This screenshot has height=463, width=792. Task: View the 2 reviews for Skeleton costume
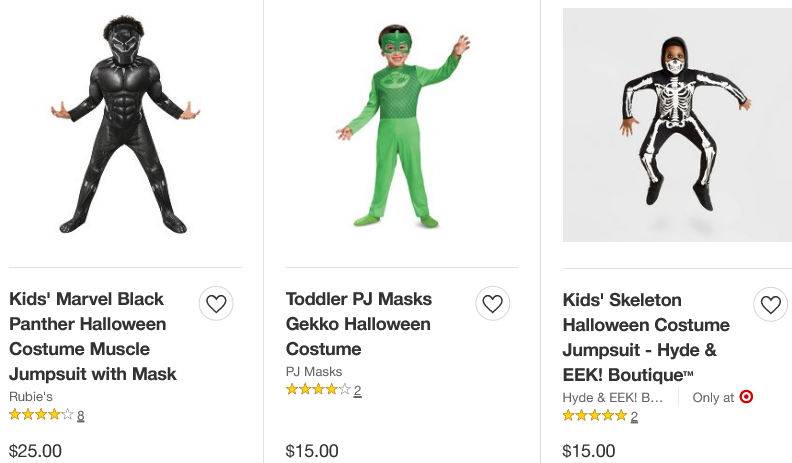(x=634, y=416)
